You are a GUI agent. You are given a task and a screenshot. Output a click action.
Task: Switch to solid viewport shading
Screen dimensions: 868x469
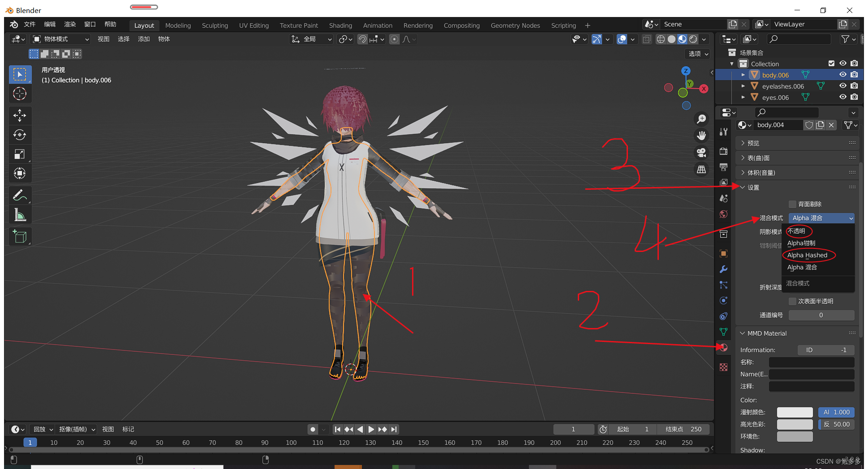click(x=671, y=39)
